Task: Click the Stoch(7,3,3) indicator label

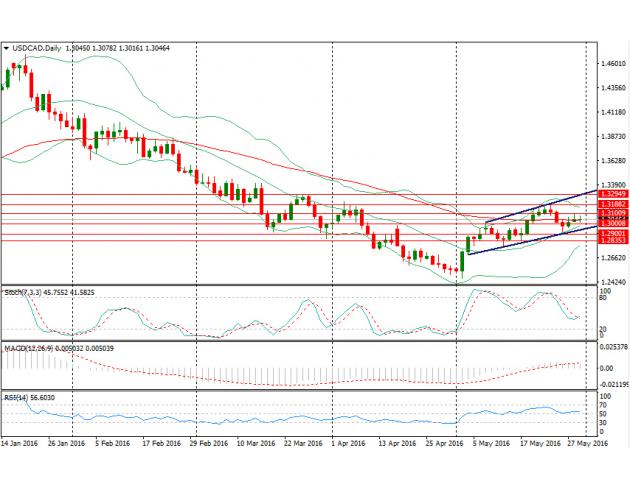Action: (x=20, y=293)
